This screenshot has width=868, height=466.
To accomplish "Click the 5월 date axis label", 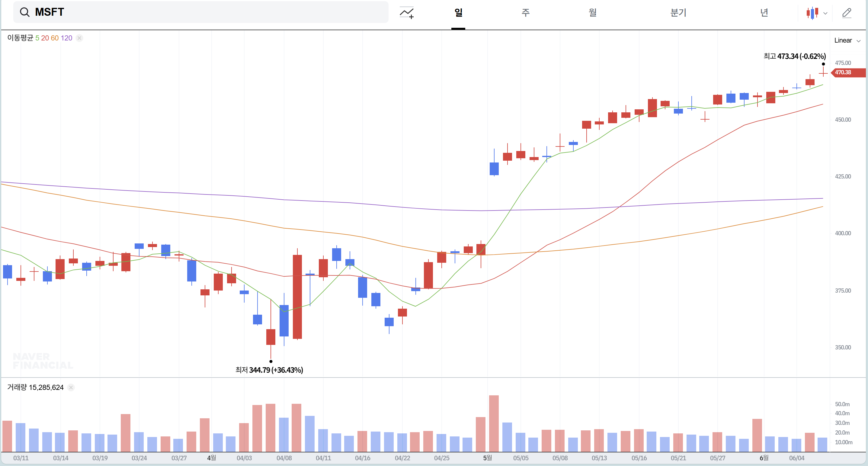I will pos(487,458).
